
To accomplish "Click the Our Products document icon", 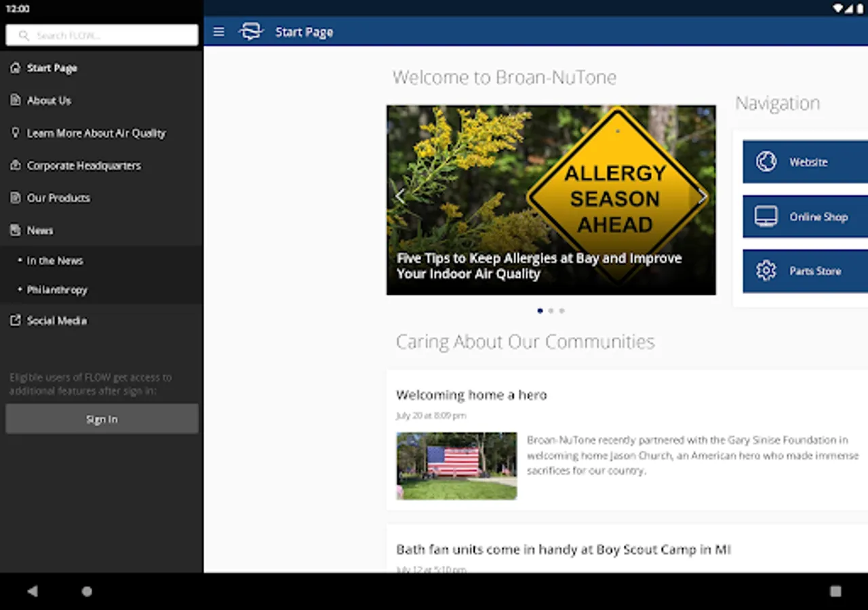I will tap(16, 198).
